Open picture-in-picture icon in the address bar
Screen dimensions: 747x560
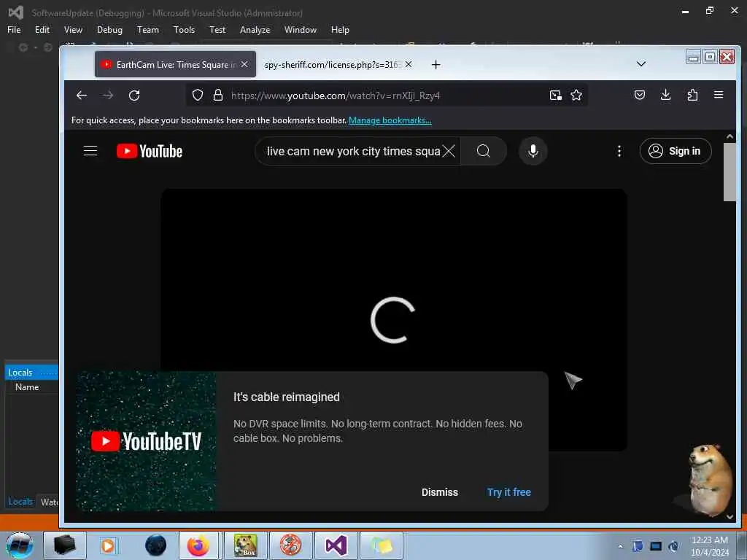pyautogui.click(x=555, y=96)
